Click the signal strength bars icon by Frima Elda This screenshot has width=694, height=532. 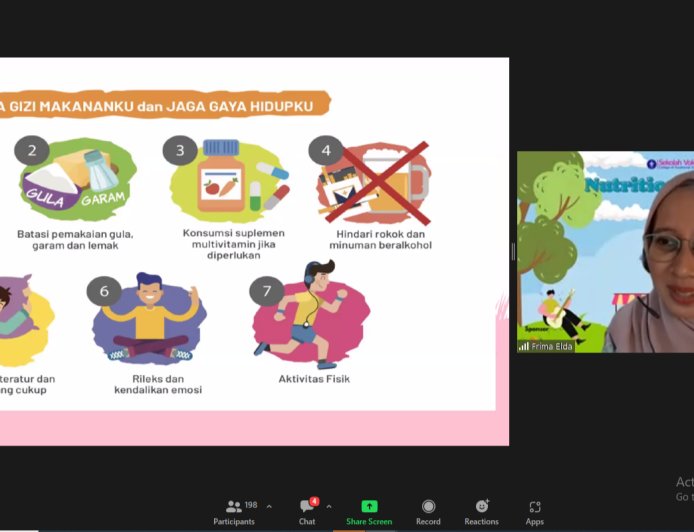(x=524, y=347)
